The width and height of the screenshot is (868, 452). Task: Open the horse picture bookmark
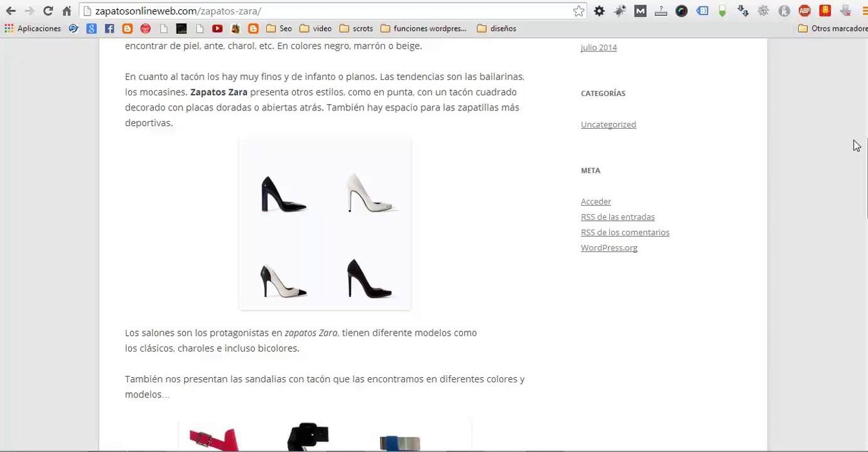236,28
